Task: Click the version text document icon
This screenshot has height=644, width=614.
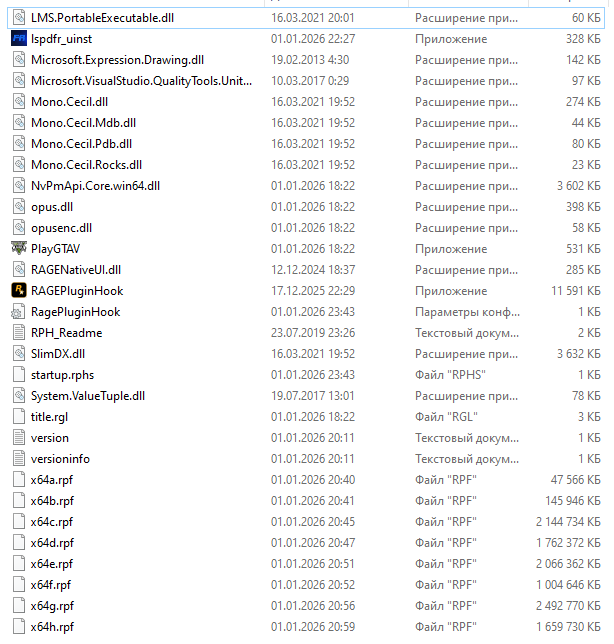Action: coord(19,437)
